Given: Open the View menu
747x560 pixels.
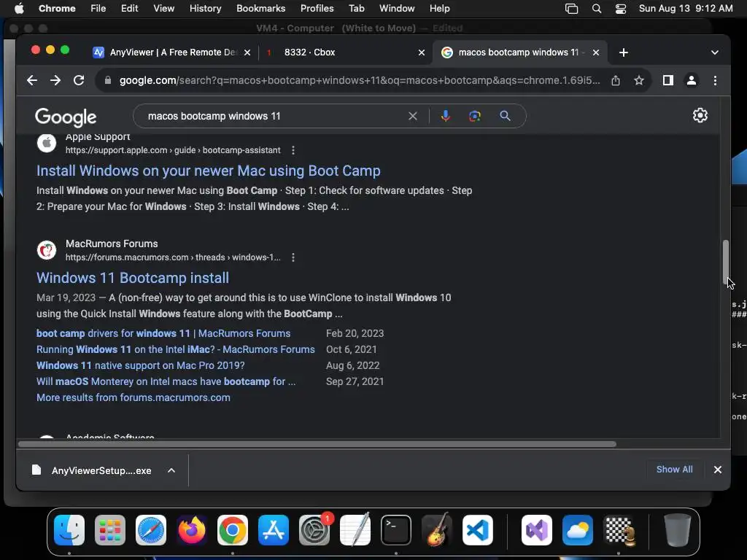Looking at the screenshot, I should [x=163, y=9].
